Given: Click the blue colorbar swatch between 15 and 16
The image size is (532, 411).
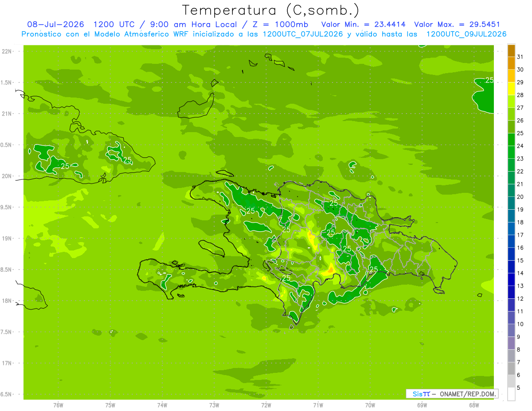Looking at the screenshot, I should coord(511,254).
